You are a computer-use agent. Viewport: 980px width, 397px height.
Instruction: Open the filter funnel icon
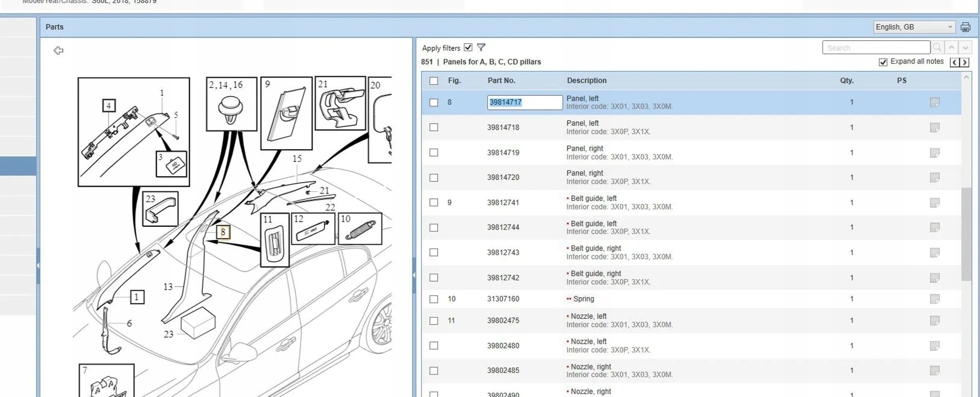[481, 47]
